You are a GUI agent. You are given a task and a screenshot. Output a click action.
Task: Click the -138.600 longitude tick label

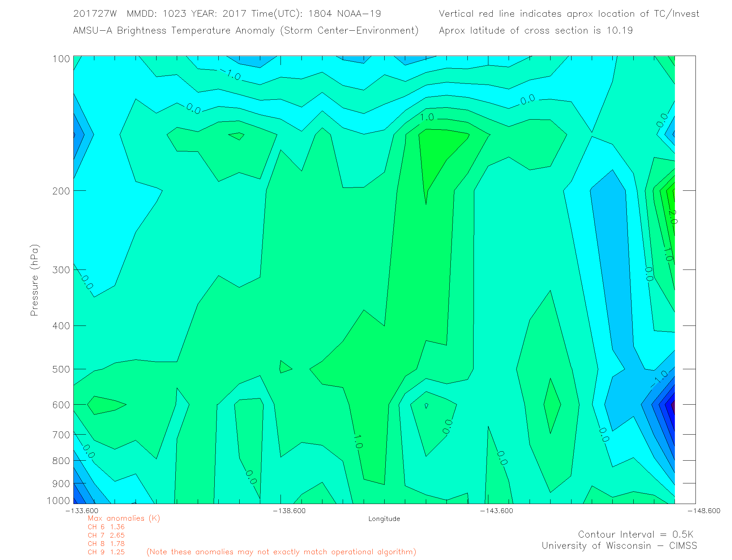point(289,511)
